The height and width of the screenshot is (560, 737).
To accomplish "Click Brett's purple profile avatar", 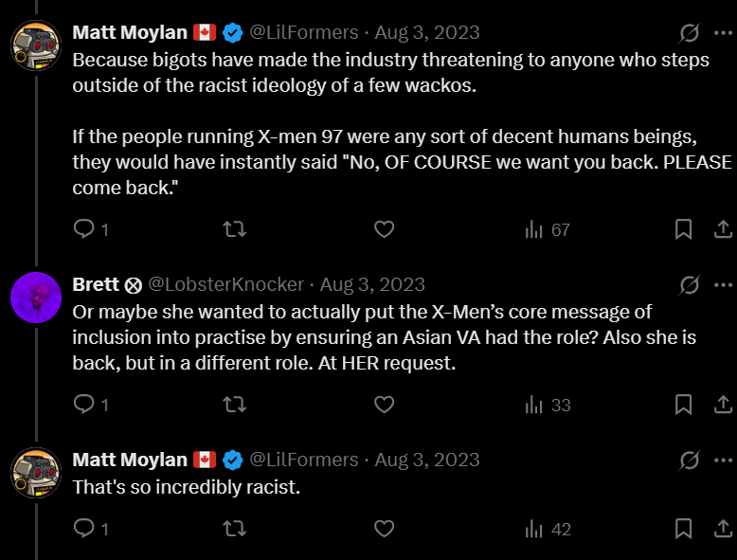I will (36, 296).
